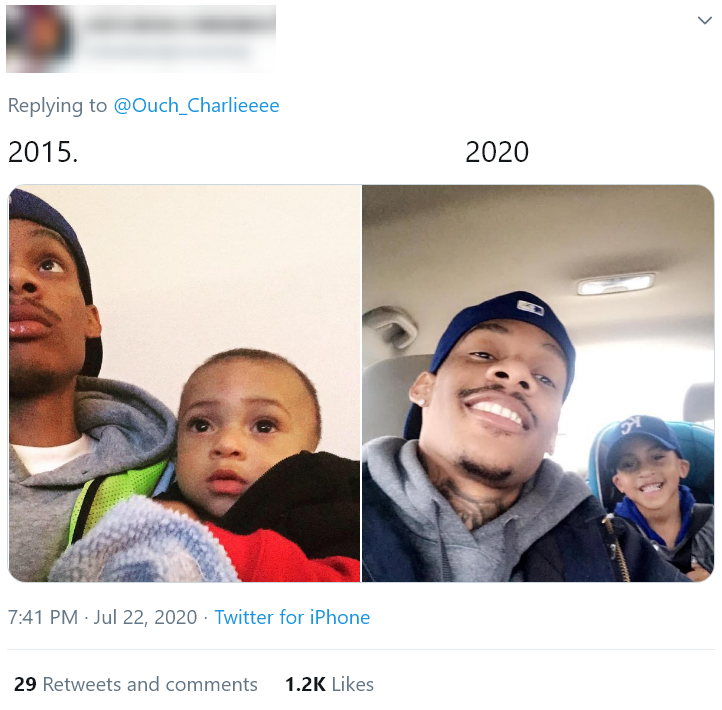This screenshot has width=722, height=710.
Task: Open the blurred author display name
Action: tap(180, 23)
